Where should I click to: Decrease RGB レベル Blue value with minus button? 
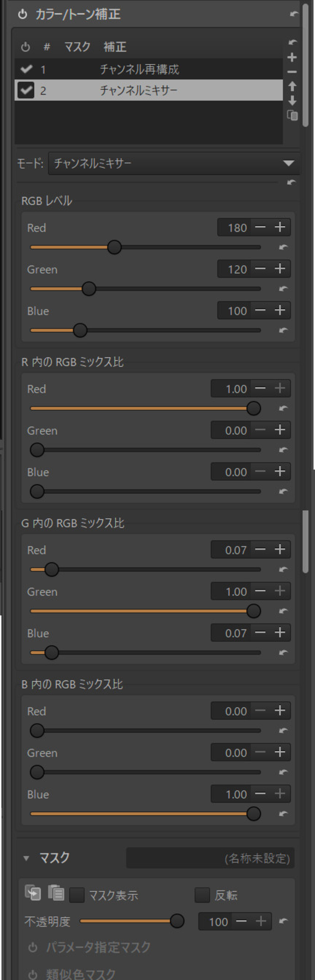pyautogui.click(x=260, y=310)
